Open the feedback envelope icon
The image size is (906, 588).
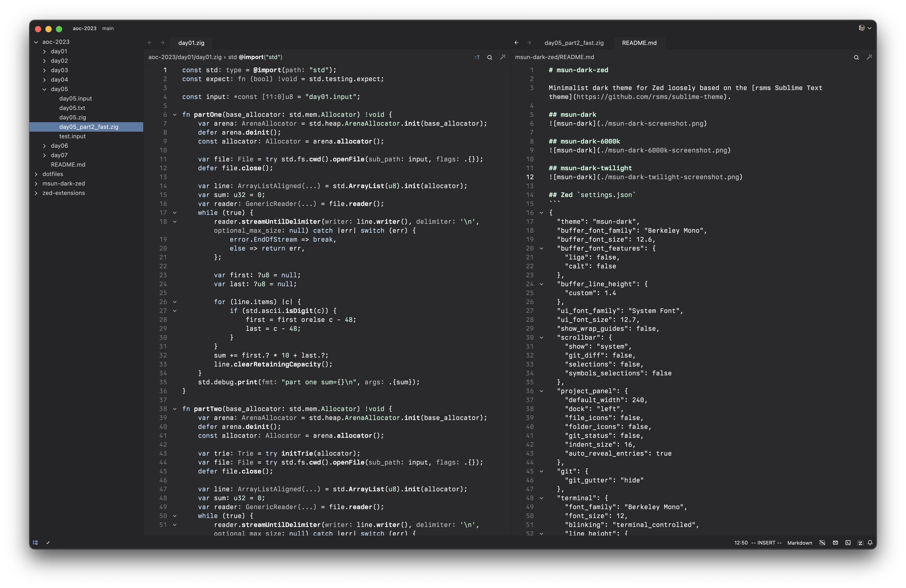835,543
